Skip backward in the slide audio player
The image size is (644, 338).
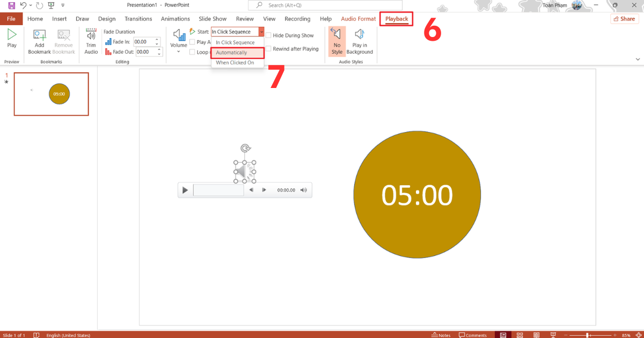(251, 190)
